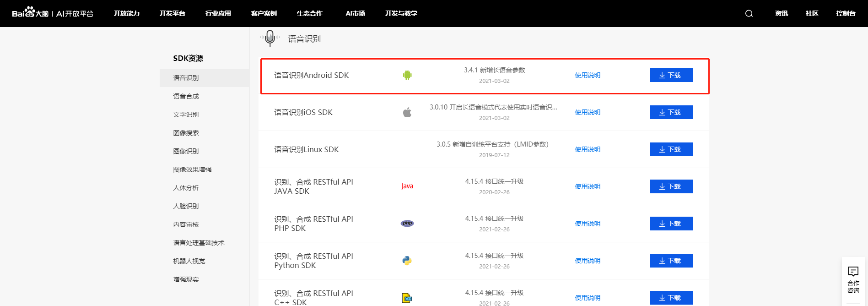Click the C++ SDK file icon

pyautogui.click(x=407, y=298)
